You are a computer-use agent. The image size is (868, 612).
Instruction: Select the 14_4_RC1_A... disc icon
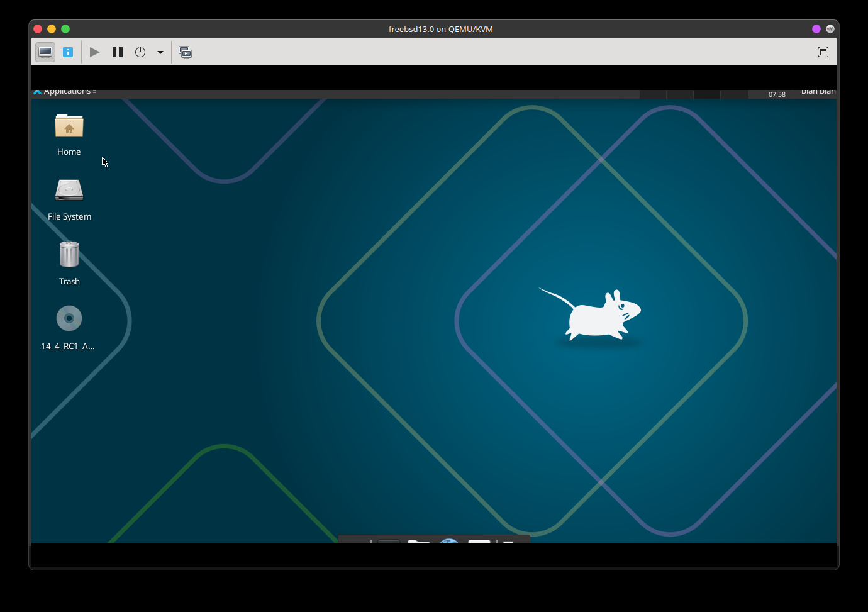69,319
